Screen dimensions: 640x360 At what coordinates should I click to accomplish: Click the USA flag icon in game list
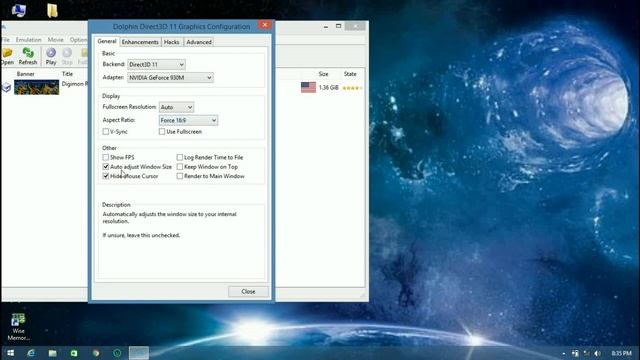tap(308, 87)
